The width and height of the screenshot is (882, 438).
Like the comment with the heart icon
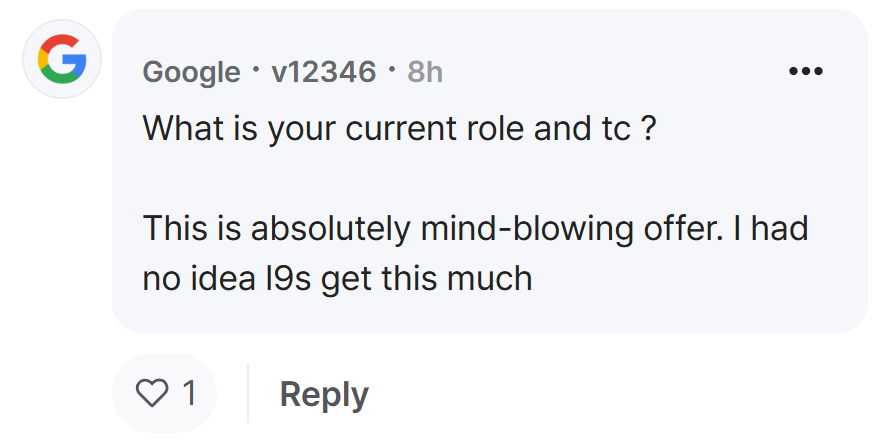point(152,392)
